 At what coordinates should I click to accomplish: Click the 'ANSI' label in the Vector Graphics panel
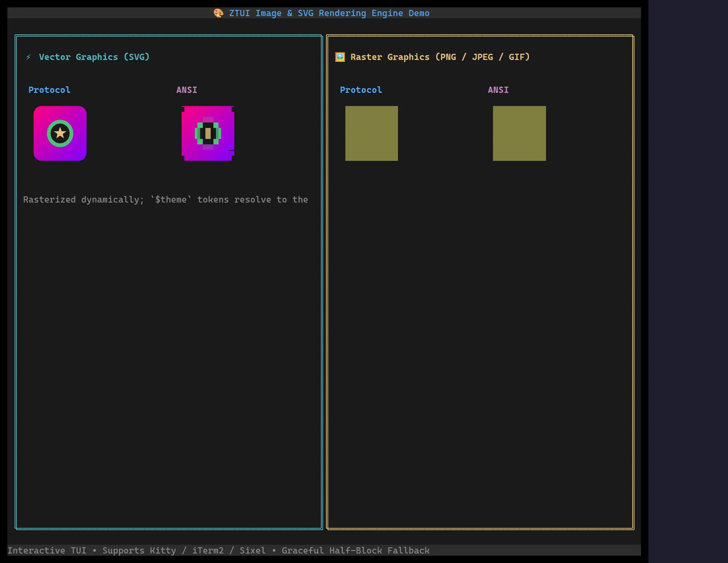[x=187, y=90]
